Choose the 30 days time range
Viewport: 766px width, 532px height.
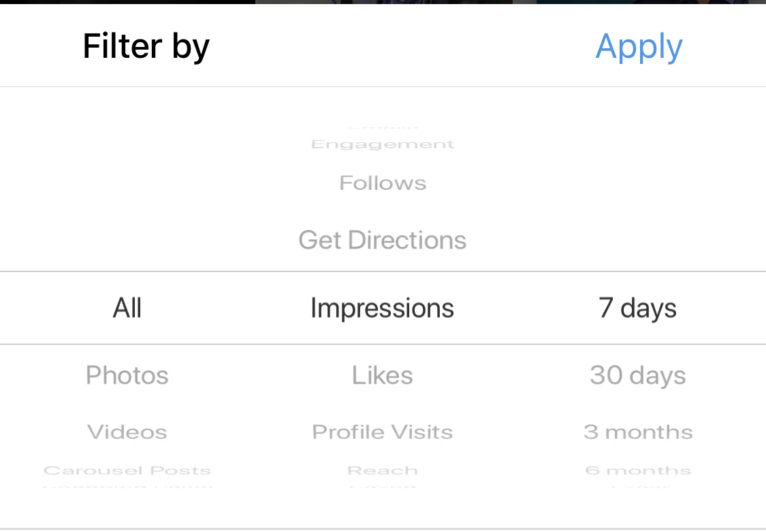tap(637, 376)
